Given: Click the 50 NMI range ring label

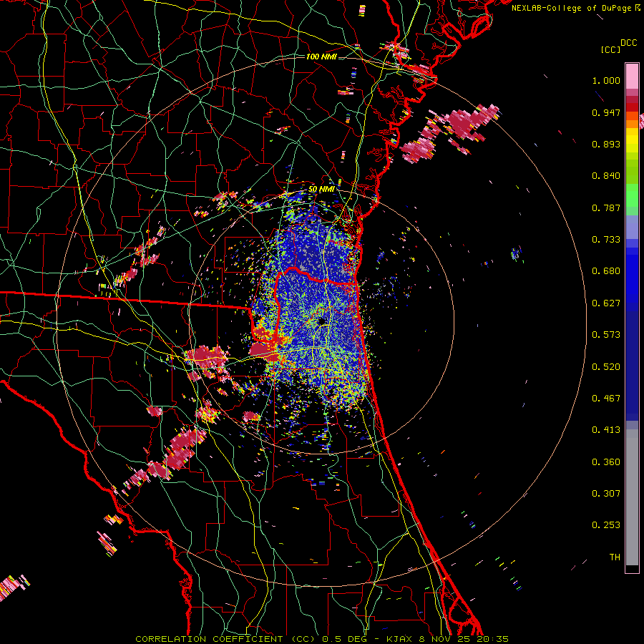Looking at the screenshot, I should coord(321,189).
